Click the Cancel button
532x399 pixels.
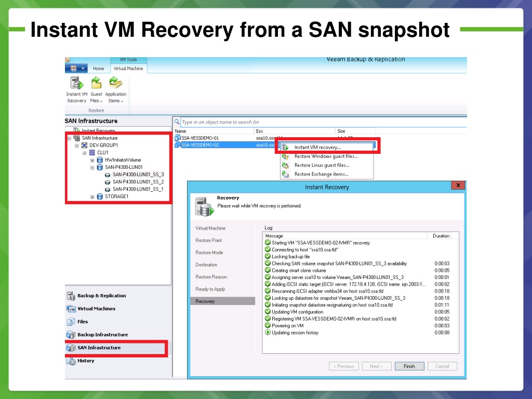point(442,366)
